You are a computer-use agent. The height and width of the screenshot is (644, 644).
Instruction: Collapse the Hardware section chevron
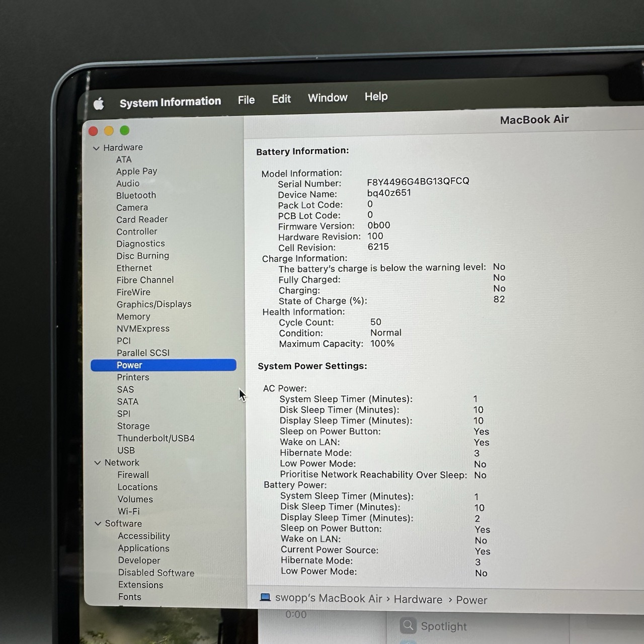coord(96,148)
